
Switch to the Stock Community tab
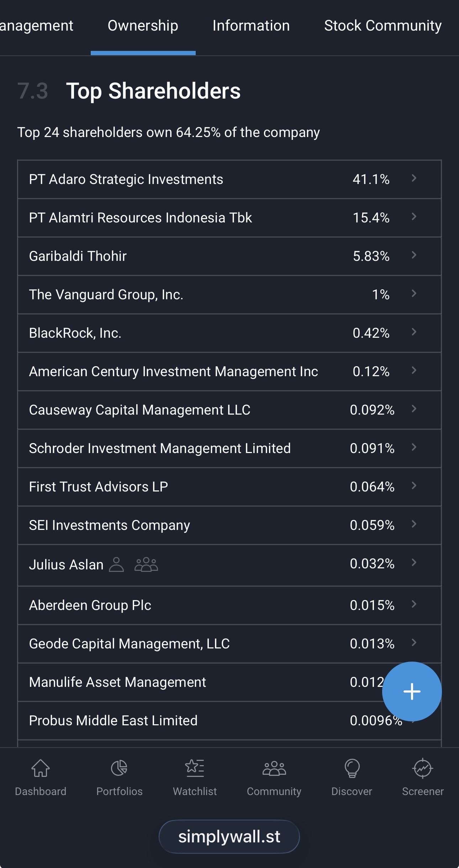click(x=382, y=26)
